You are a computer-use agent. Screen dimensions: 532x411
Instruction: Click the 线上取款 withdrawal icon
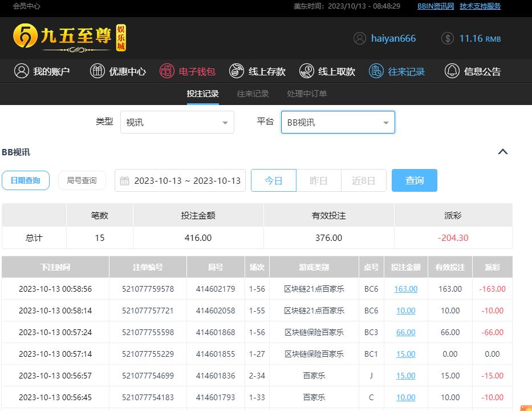click(307, 71)
